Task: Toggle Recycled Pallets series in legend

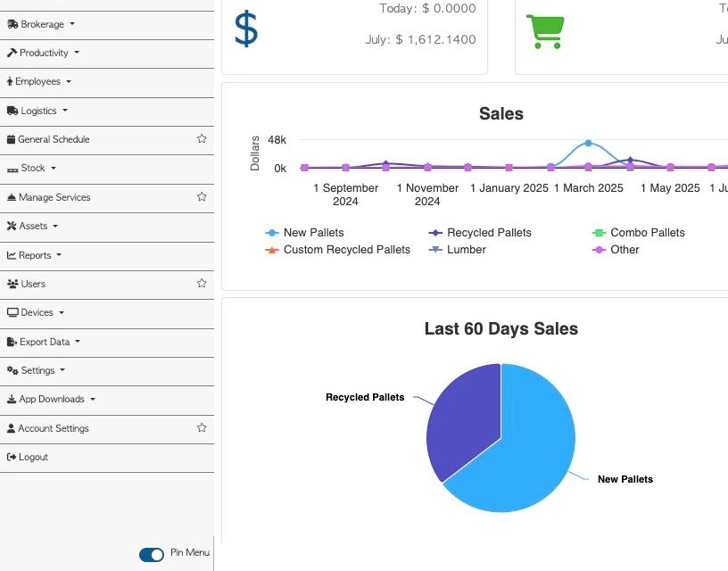Action: click(480, 233)
